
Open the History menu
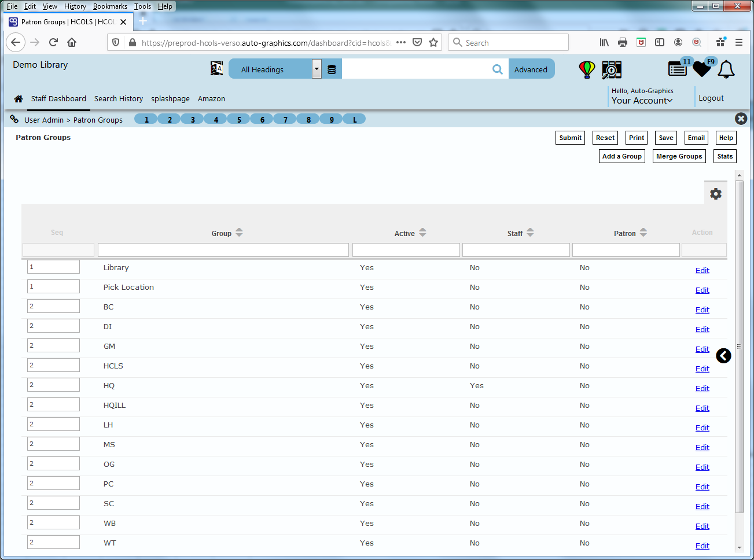[75, 6]
